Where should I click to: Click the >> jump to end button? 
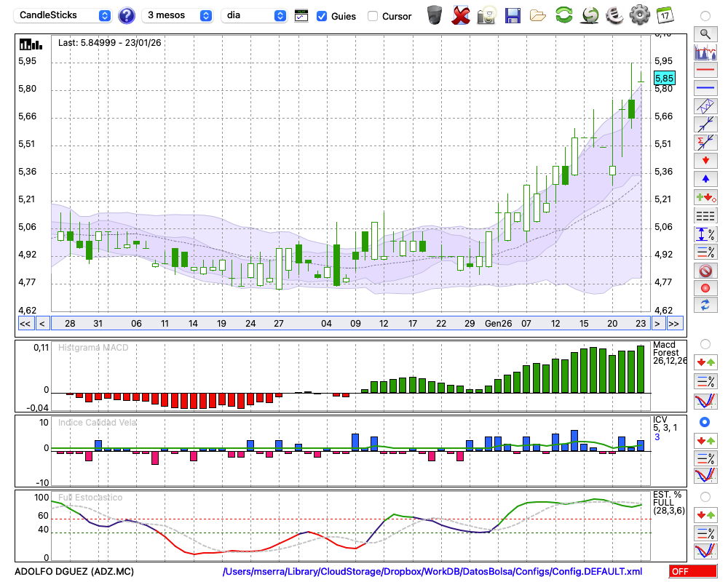click(x=674, y=324)
